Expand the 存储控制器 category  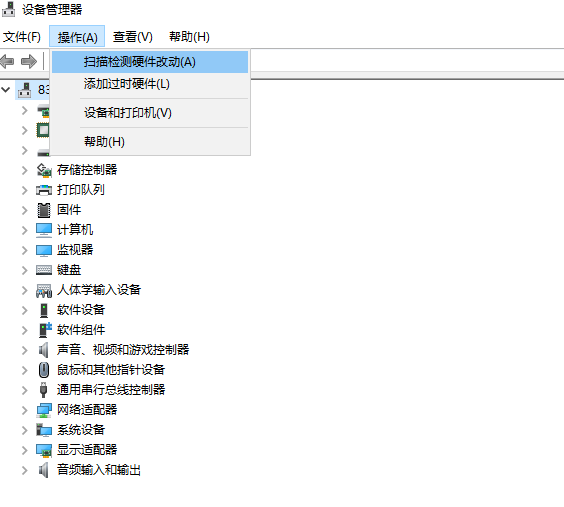pyautogui.click(x=24, y=170)
